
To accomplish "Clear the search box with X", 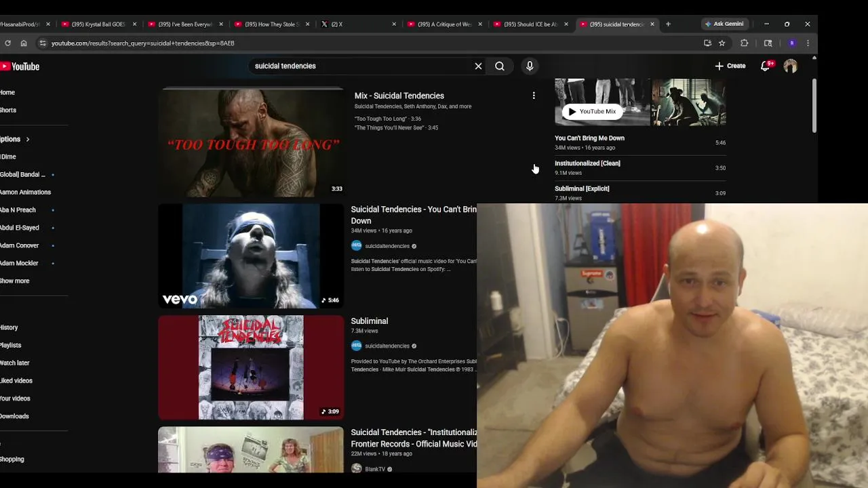I will [478, 66].
